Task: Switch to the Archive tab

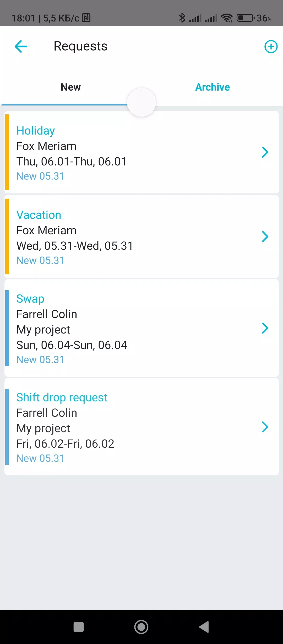Action: [213, 87]
